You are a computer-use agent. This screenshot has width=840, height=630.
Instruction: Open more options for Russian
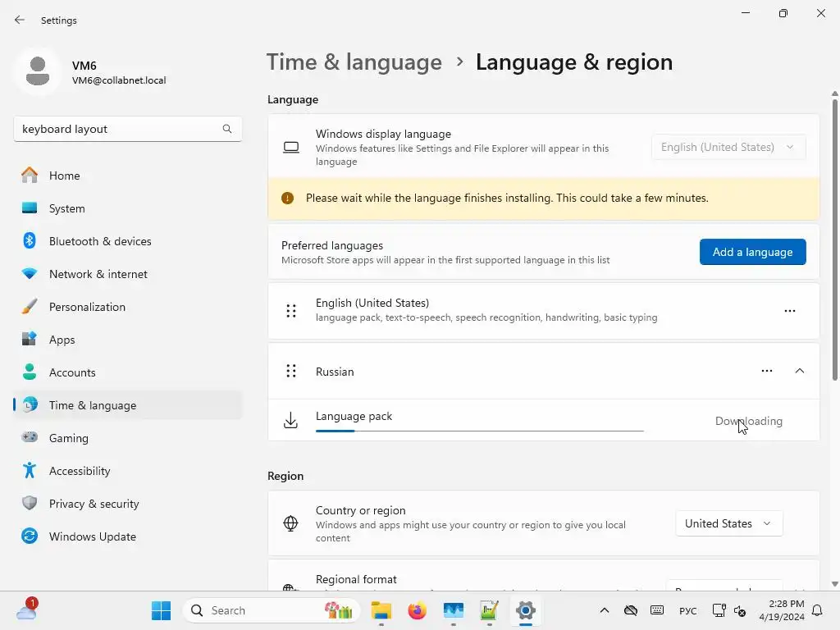tap(767, 371)
